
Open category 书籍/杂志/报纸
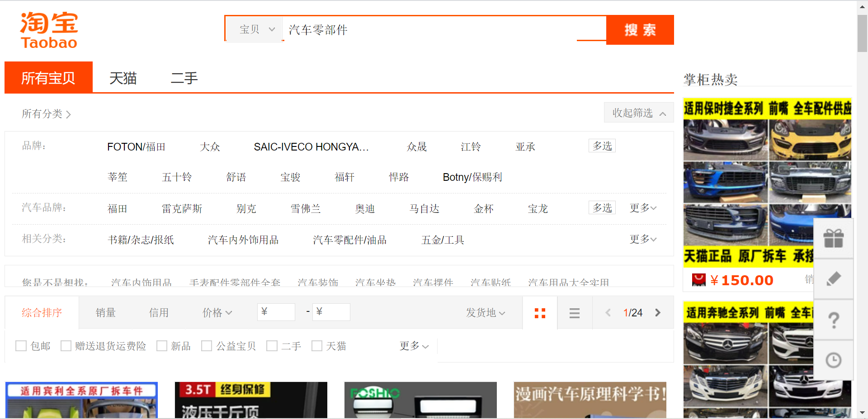[x=141, y=240]
